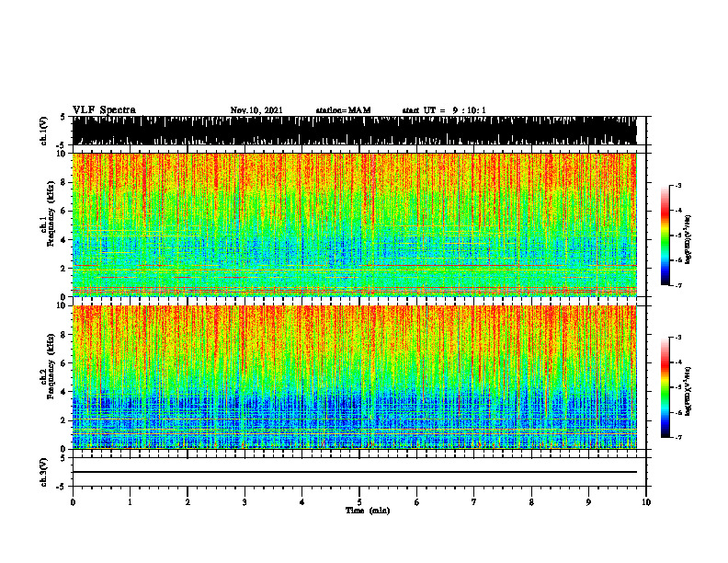Screen dimensions: 728x563
Task: Click the ch.2 color bar 'log(PSD)' unit label
Action: 688,391
